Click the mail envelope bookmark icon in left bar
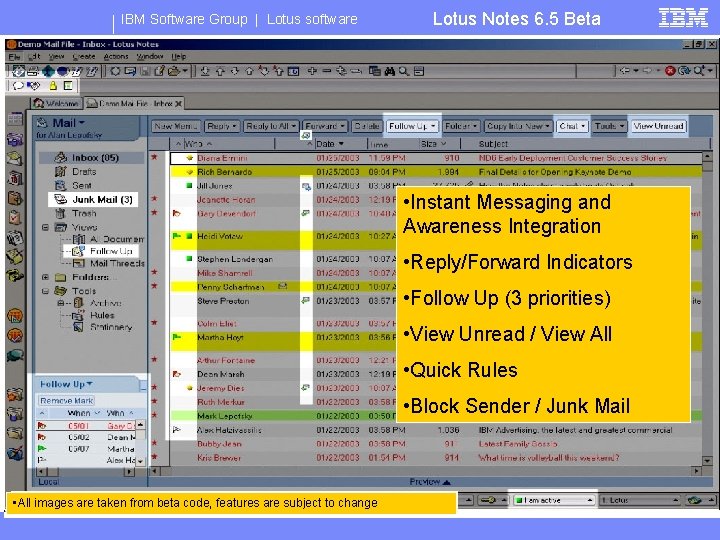This screenshot has width=720, height=540. (15, 158)
